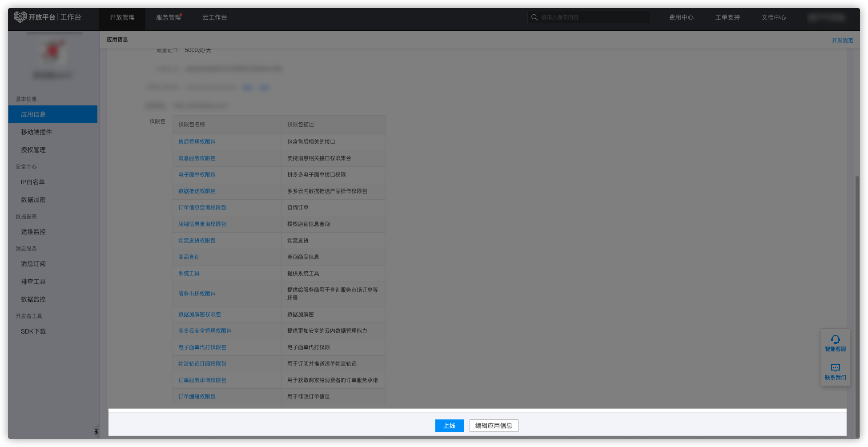Viewport: 868px width, 447px height.
Task: Open the 开发规范 link
Action: coord(842,40)
